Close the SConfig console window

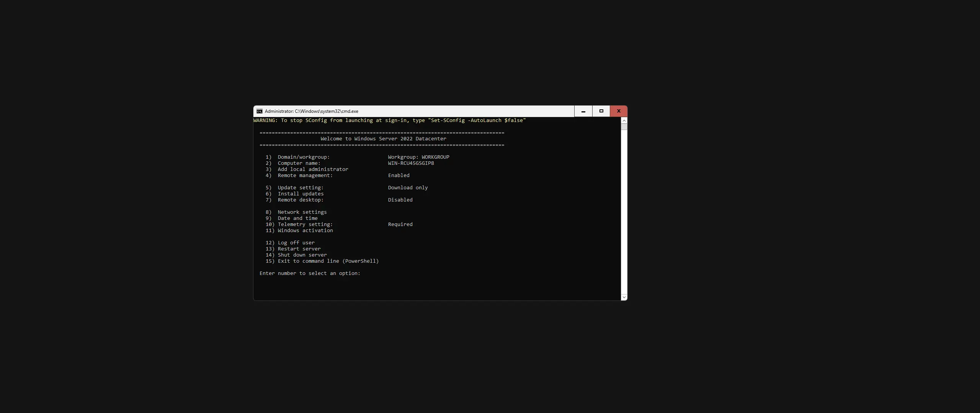coord(618,111)
